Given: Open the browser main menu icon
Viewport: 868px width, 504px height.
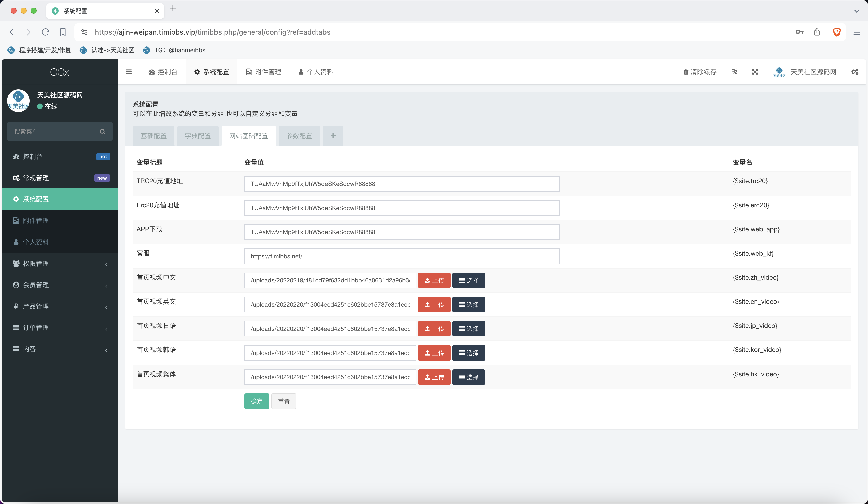Looking at the screenshot, I should 857,32.
